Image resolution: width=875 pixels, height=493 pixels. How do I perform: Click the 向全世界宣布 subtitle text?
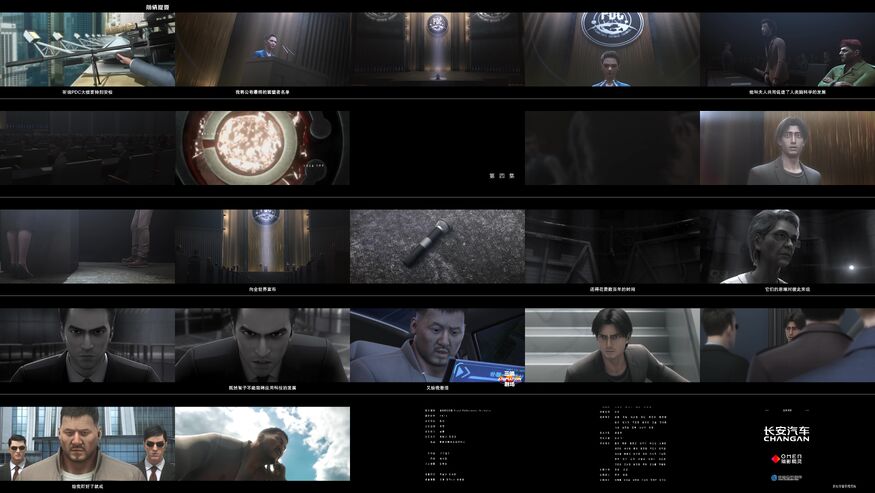tap(262, 289)
